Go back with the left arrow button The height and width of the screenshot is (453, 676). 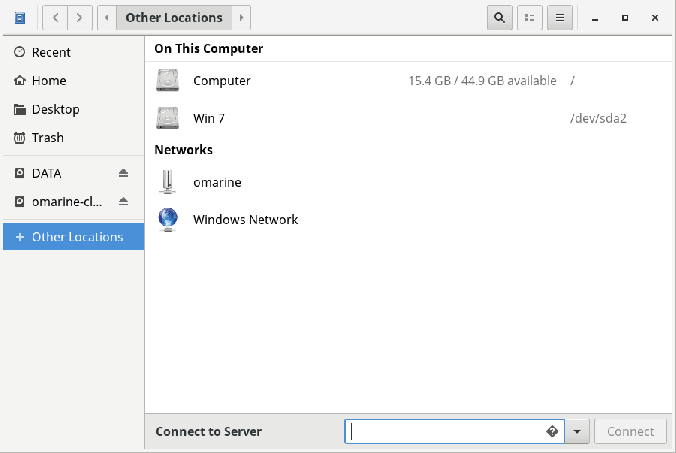pos(55,18)
